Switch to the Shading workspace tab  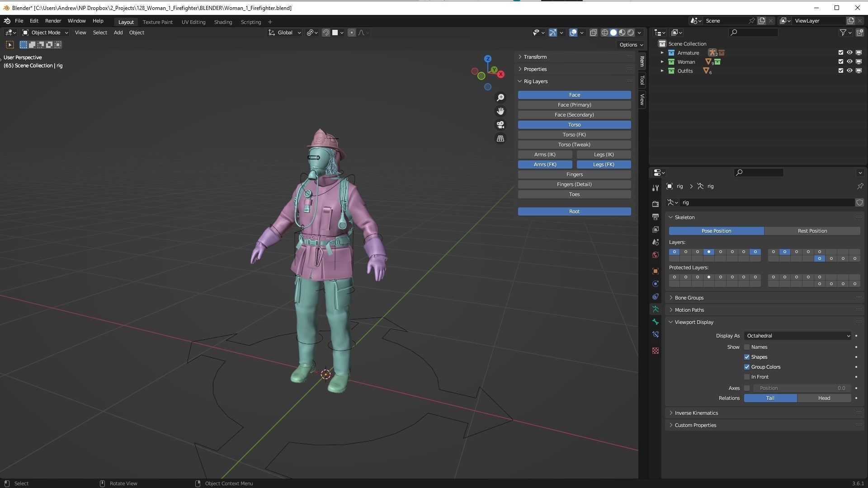click(x=223, y=22)
